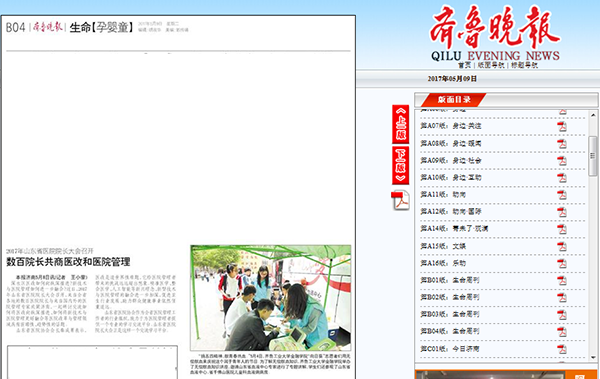The height and width of the screenshot is (379, 600).
Task: Go to next page with 下一版 button
Action: (x=401, y=165)
